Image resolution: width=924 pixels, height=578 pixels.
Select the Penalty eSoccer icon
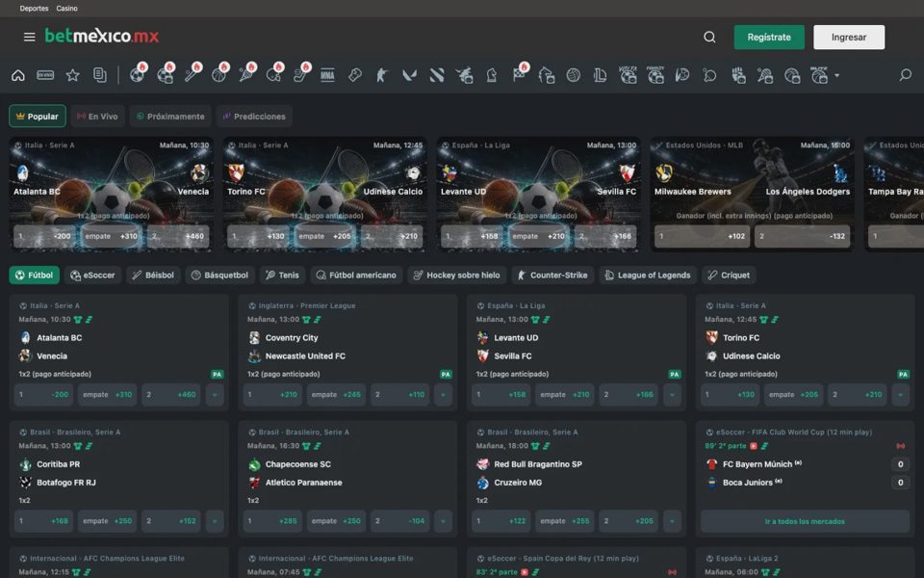(x=655, y=75)
